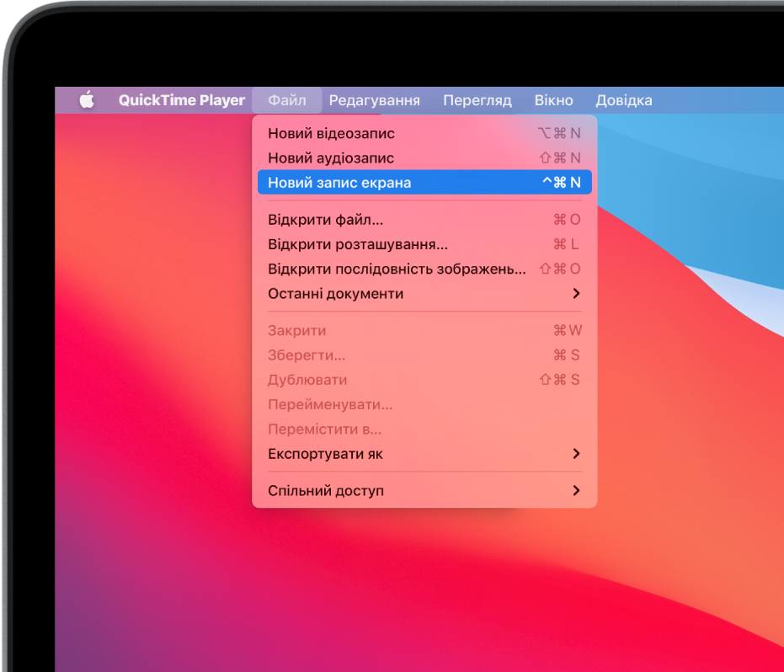The height and width of the screenshot is (672, 784).
Task: Open the QuickTime Player app menu
Action: [182, 100]
